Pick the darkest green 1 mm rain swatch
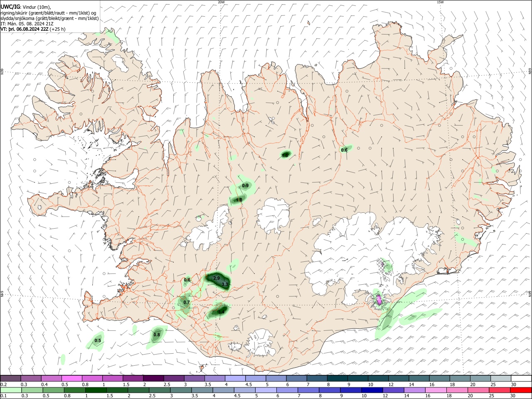Image resolution: width=532 pixels, height=399 pixels. [x=96, y=390]
